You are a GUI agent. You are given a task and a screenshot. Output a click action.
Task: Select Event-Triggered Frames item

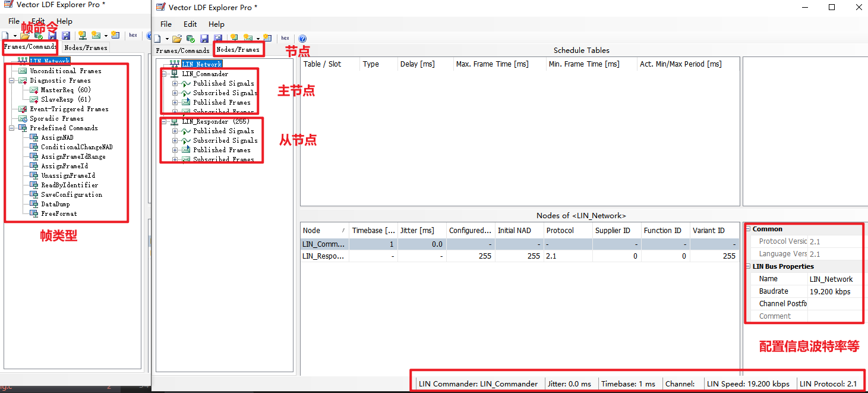[x=69, y=109]
